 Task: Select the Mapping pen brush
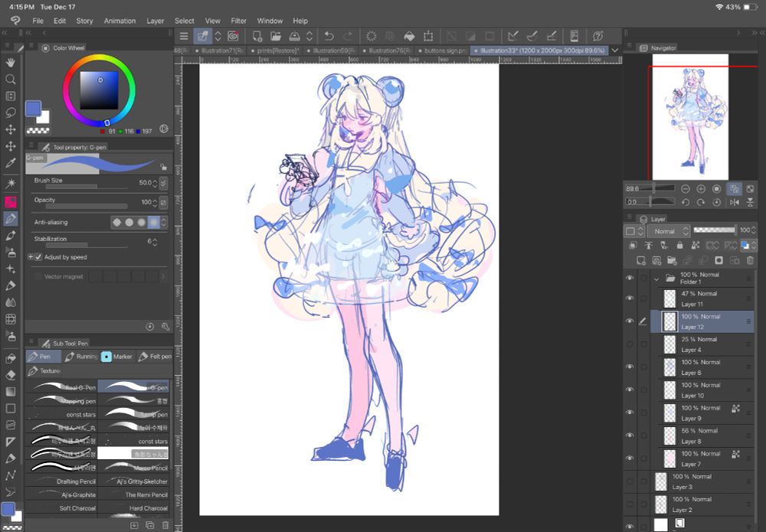62,400
